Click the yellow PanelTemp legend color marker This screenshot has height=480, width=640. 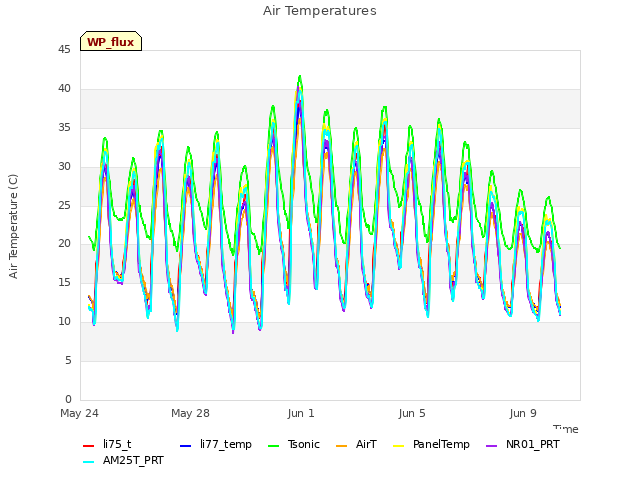click(398, 446)
